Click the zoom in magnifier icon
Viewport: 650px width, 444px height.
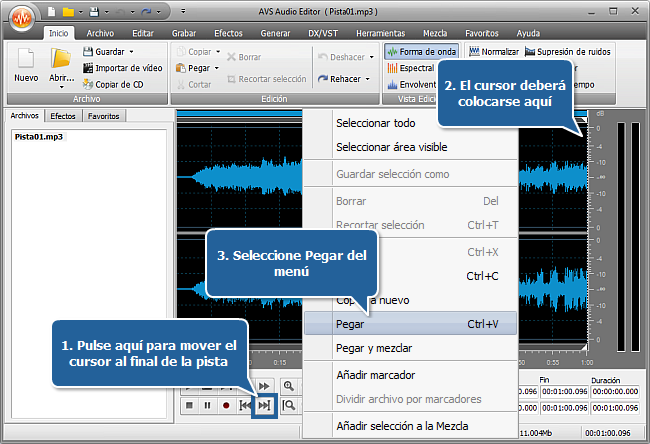[289, 386]
